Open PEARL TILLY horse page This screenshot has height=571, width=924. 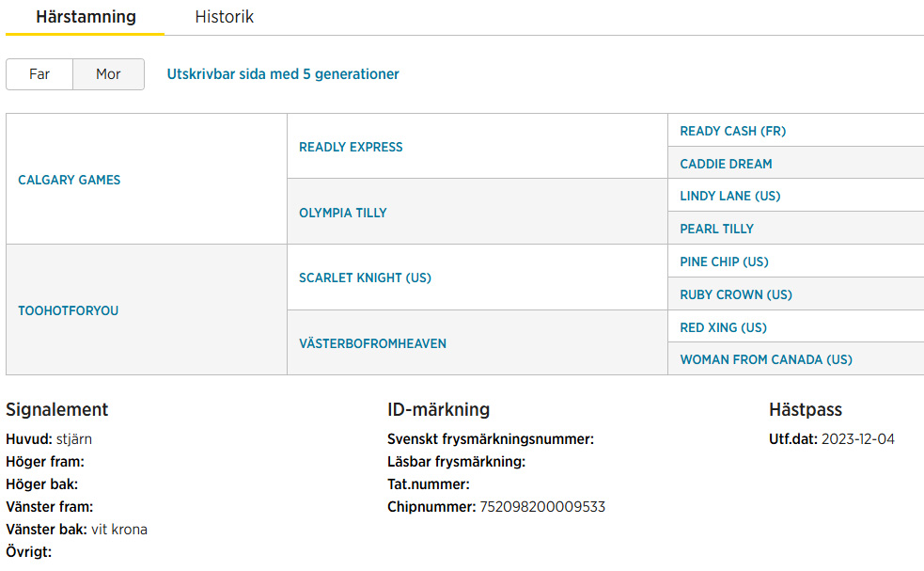pyautogui.click(x=716, y=229)
